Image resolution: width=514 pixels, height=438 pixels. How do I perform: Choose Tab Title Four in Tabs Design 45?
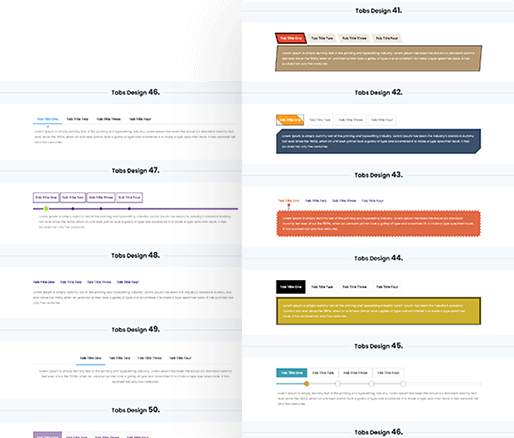point(388,373)
